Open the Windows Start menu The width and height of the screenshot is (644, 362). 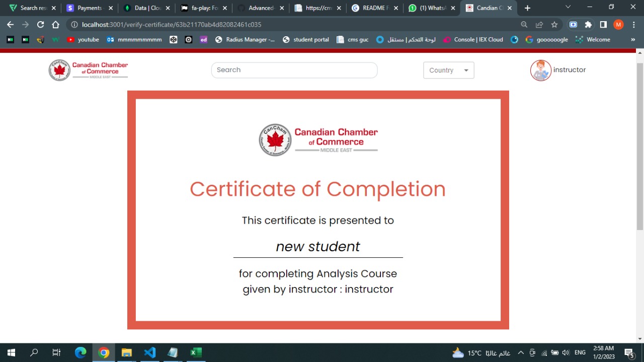tap(11, 352)
